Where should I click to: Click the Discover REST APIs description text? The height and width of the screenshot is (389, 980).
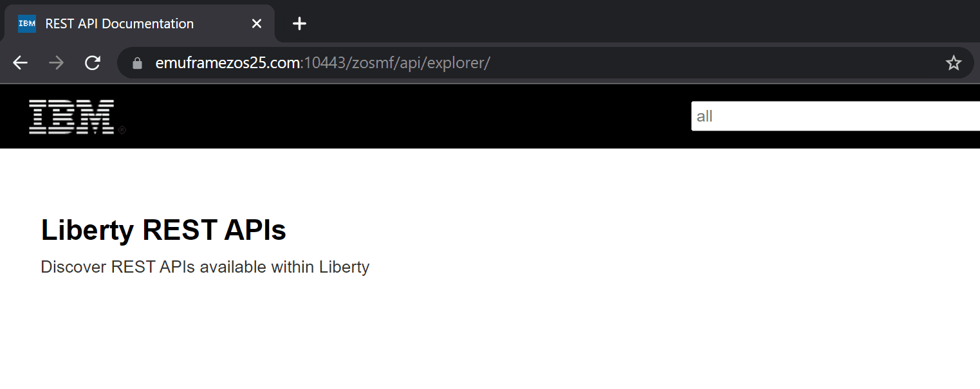pos(205,266)
